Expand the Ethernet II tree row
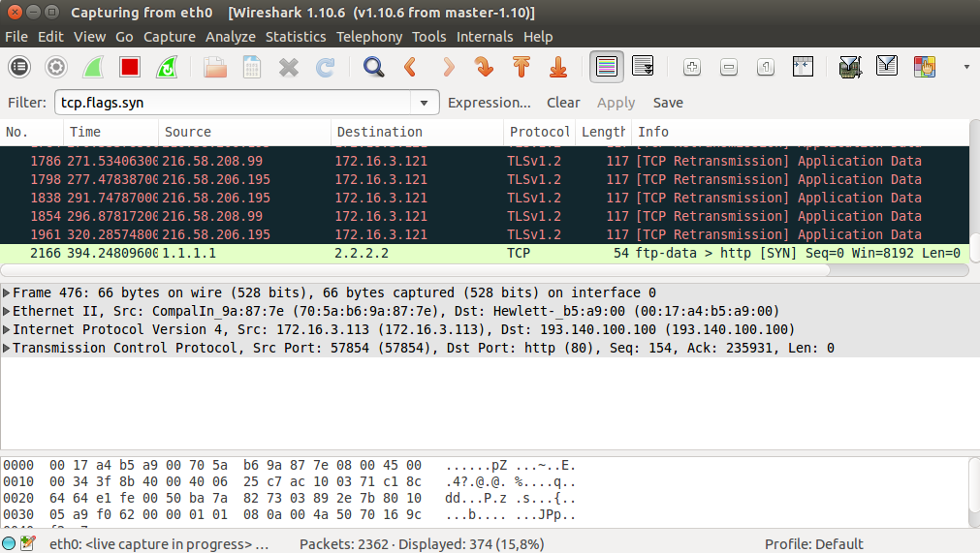Viewport: 980px width, 553px height. pos(8,311)
